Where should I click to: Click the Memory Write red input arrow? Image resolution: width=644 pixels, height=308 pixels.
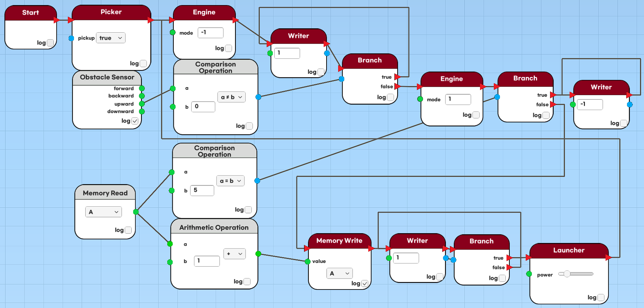307,248
